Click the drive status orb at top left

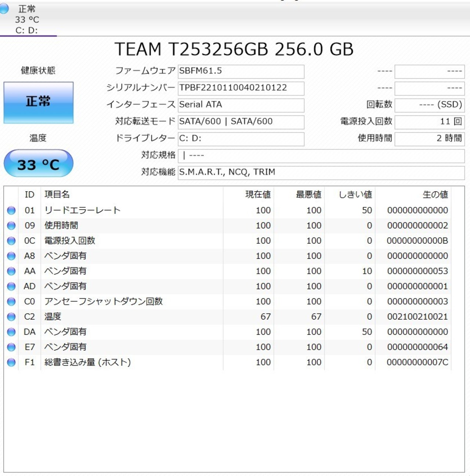coord(4,9)
